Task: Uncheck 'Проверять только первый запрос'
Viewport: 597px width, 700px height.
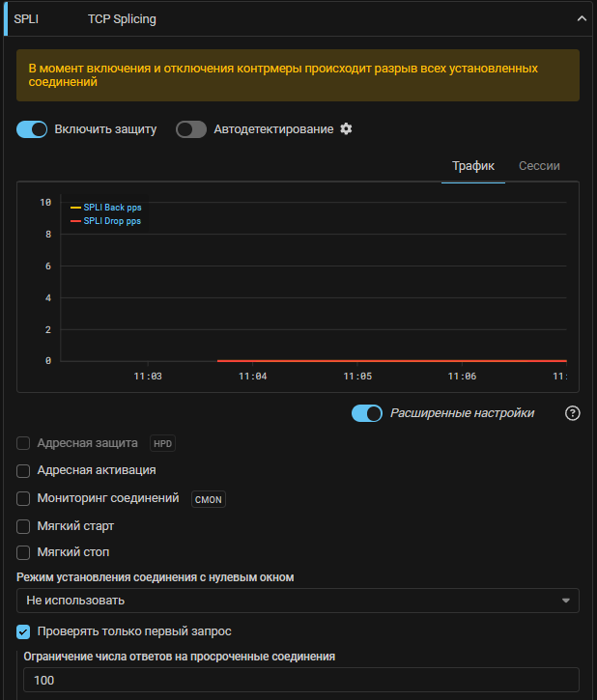Action: (x=24, y=631)
